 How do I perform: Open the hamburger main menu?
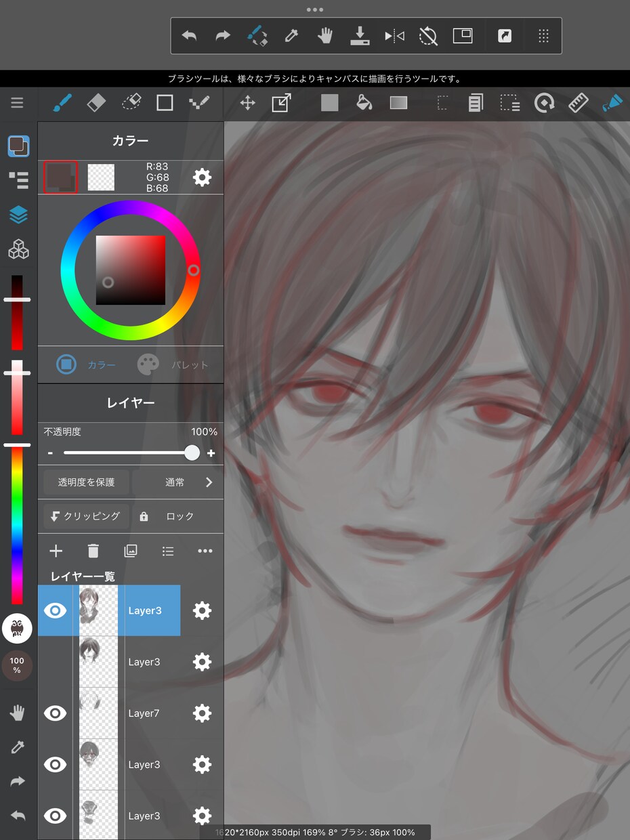point(17,103)
